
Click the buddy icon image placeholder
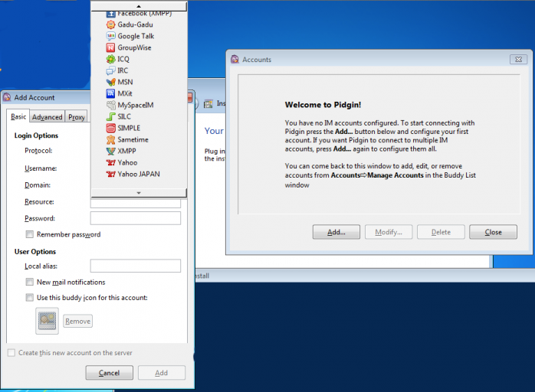tap(47, 321)
